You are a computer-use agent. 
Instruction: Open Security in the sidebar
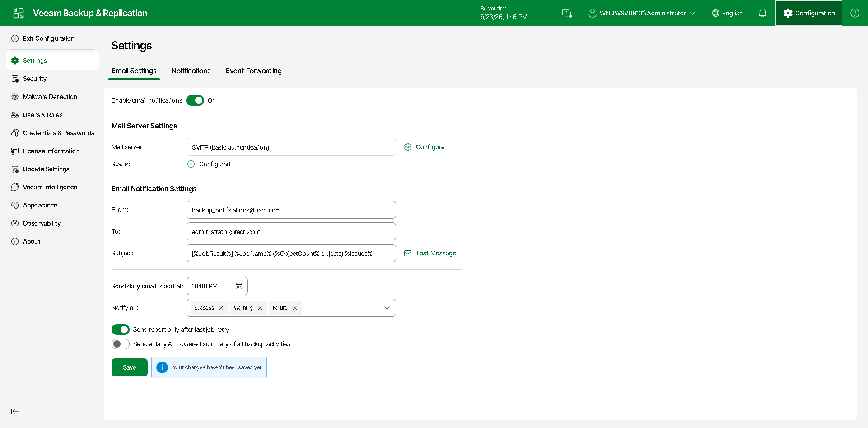(x=52, y=79)
